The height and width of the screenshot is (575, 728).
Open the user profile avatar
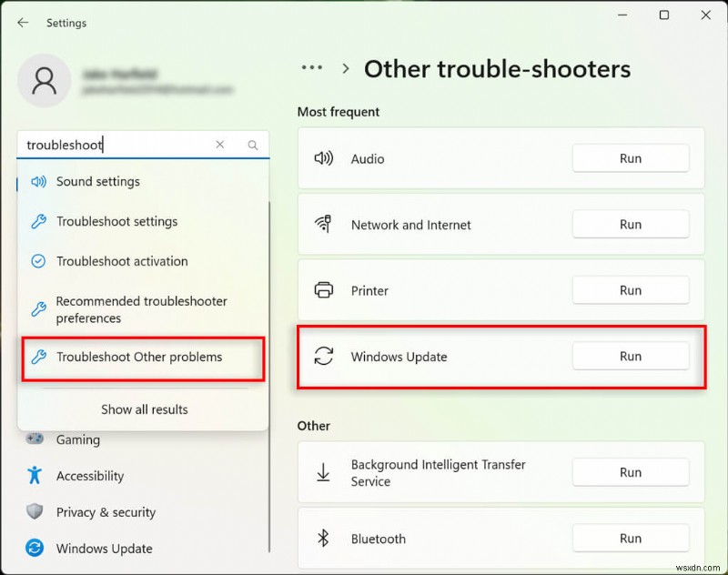pyautogui.click(x=44, y=81)
